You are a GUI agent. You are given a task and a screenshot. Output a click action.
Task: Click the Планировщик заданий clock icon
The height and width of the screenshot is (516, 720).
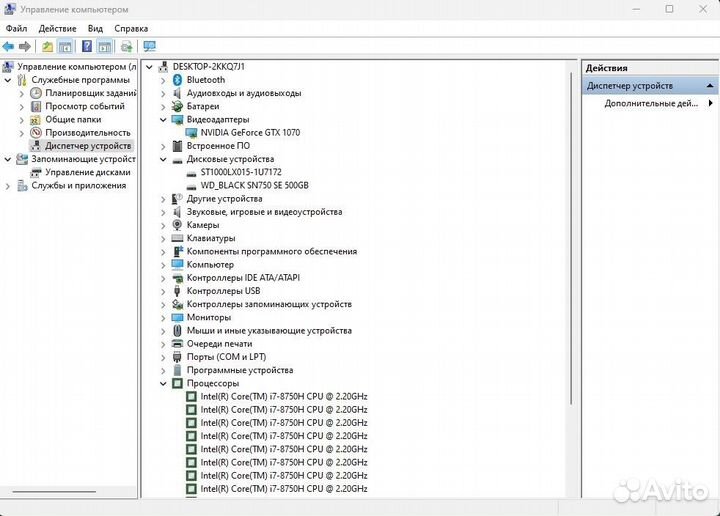pos(36,93)
